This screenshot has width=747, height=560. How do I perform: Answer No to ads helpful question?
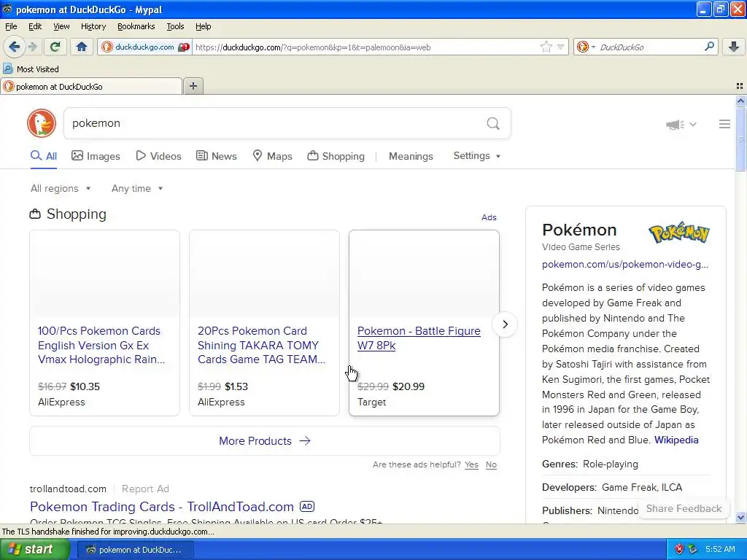coord(491,464)
